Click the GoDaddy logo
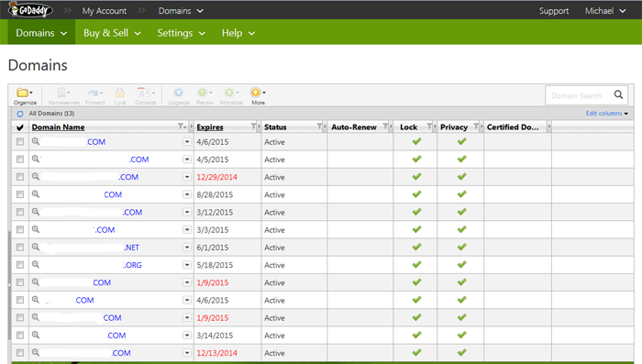 pos(30,9)
